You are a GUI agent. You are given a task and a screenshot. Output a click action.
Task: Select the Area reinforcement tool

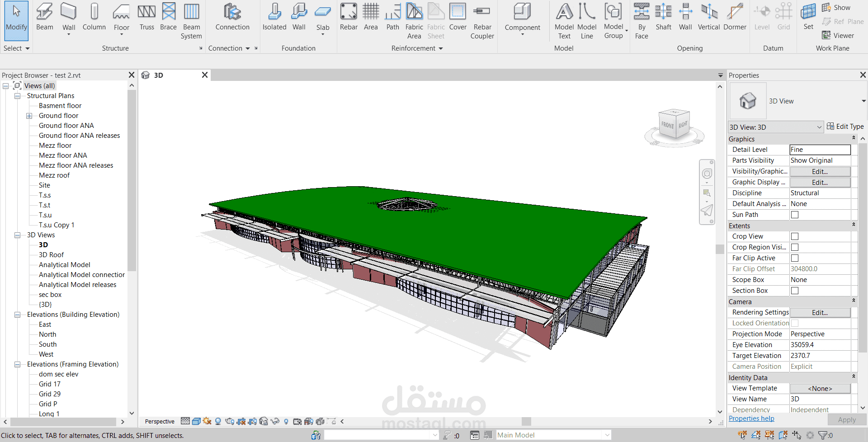(371, 17)
